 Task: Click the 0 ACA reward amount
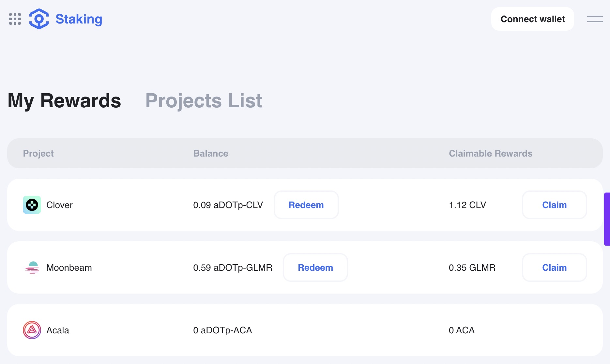coord(462,330)
